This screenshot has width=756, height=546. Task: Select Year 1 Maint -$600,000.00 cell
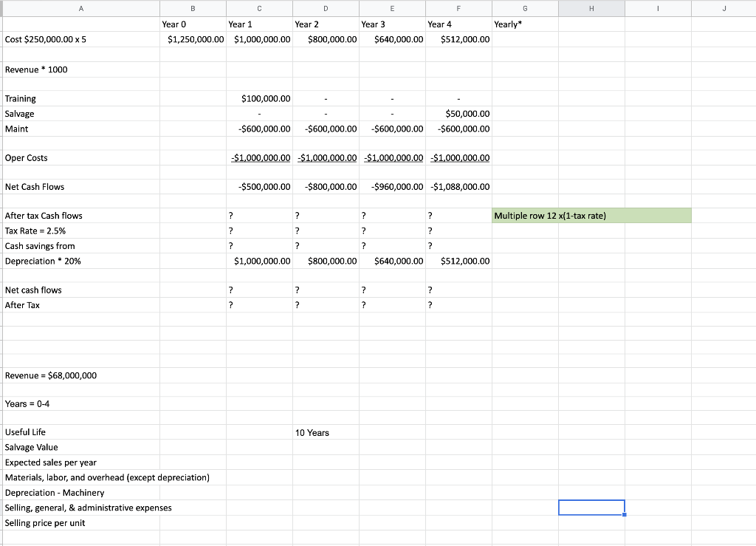(259, 129)
